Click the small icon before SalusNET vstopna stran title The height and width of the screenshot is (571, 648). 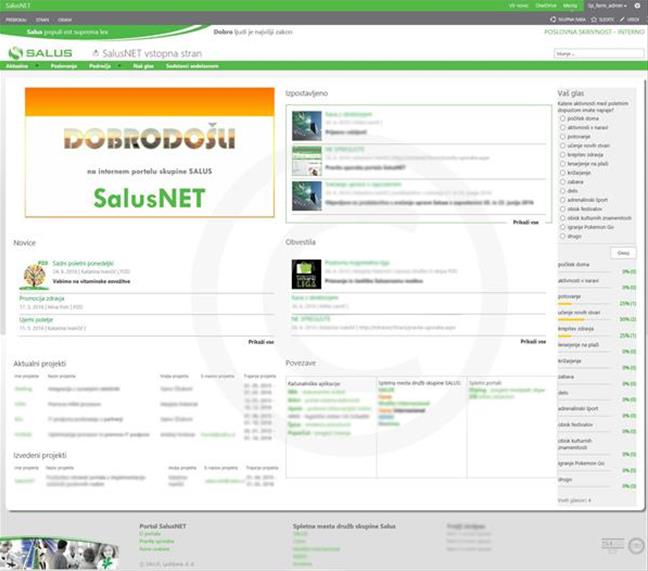click(x=95, y=53)
